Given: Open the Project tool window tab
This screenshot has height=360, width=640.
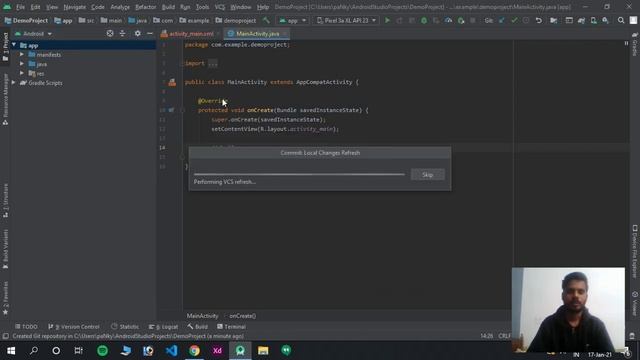Looking at the screenshot, I should 5,47.
